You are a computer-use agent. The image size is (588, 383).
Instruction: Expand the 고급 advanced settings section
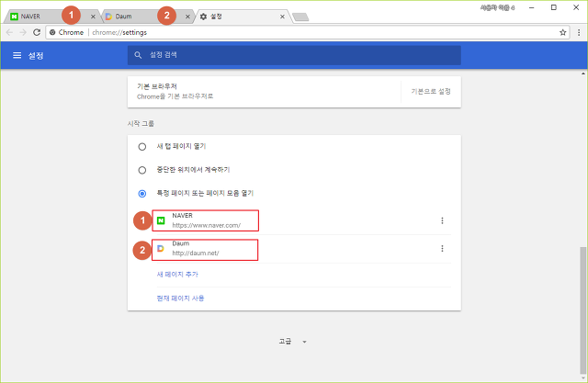click(292, 342)
